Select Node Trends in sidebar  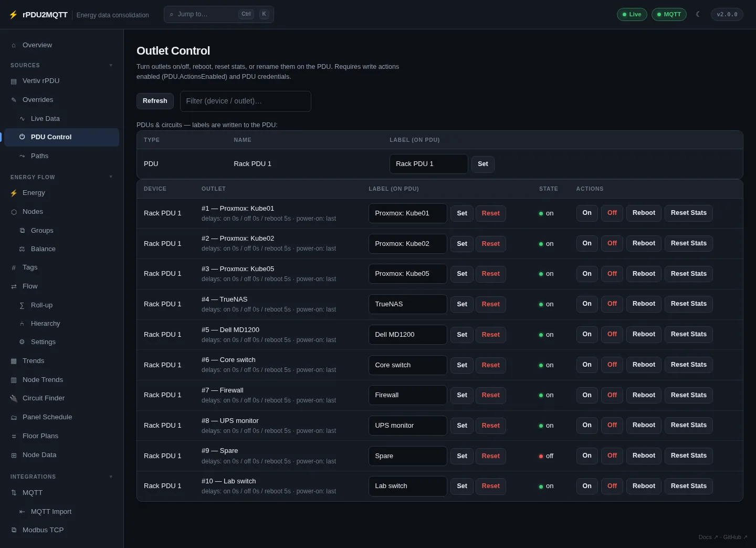click(61, 380)
